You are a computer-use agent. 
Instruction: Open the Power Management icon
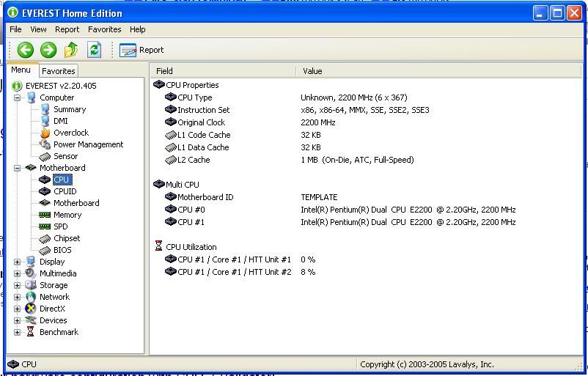45,144
